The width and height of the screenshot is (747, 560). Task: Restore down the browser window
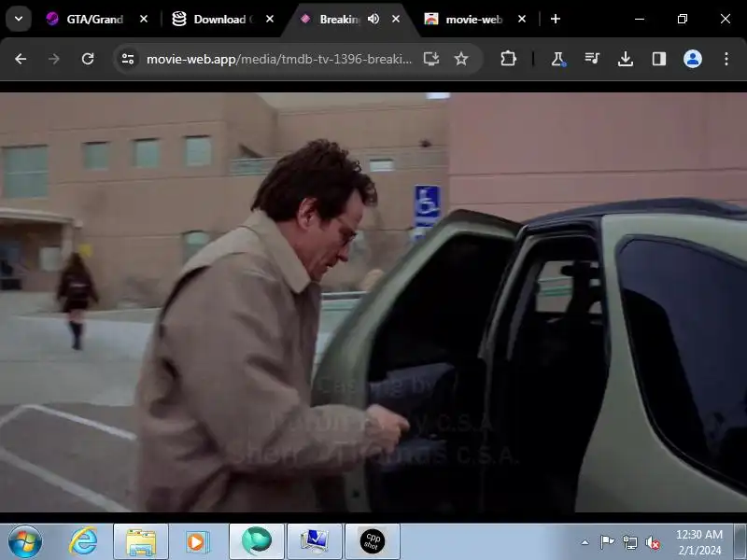pos(683,19)
